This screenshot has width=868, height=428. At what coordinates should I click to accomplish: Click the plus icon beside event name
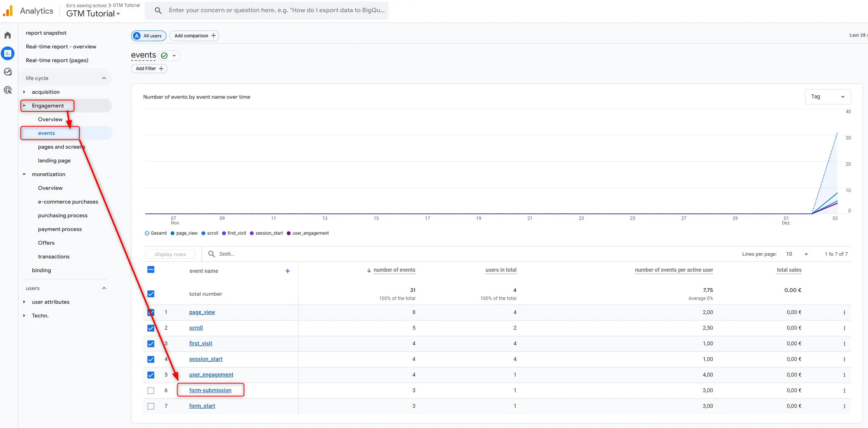tap(288, 271)
